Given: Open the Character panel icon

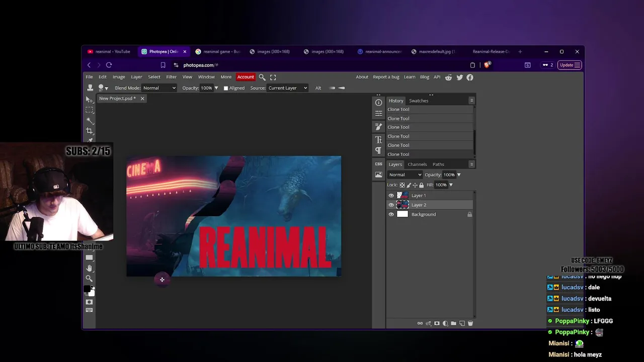Looking at the screenshot, I should [378, 140].
